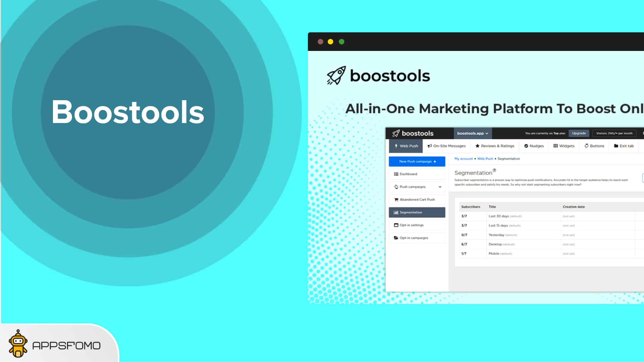
Task: Click the Upgrade button
Action: (579, 133)
